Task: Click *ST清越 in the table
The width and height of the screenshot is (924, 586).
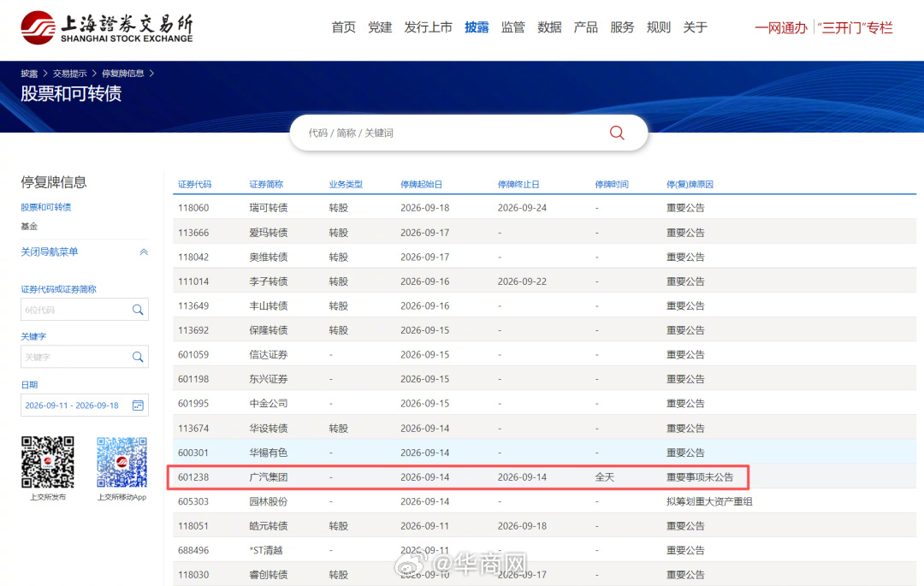Action: [x=266, y=551]
